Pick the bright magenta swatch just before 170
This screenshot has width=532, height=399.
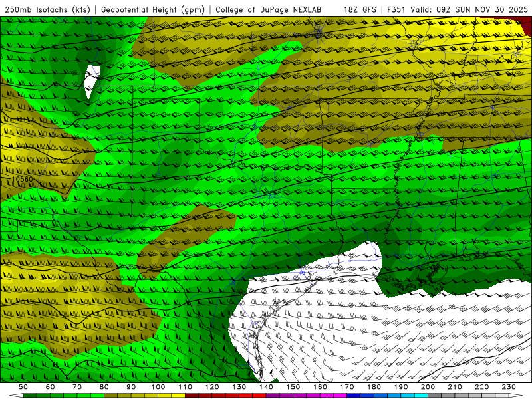[x=340, y=395]
